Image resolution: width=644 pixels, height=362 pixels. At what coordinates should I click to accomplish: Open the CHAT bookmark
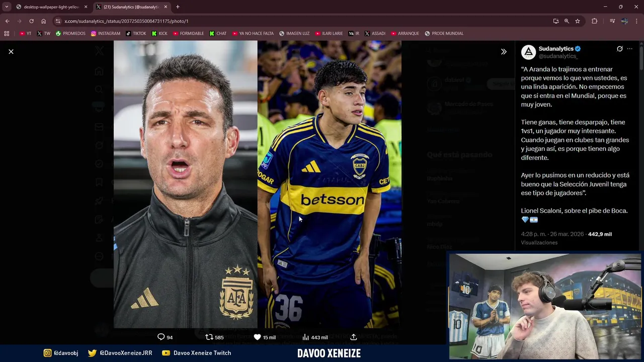[218, 33]
